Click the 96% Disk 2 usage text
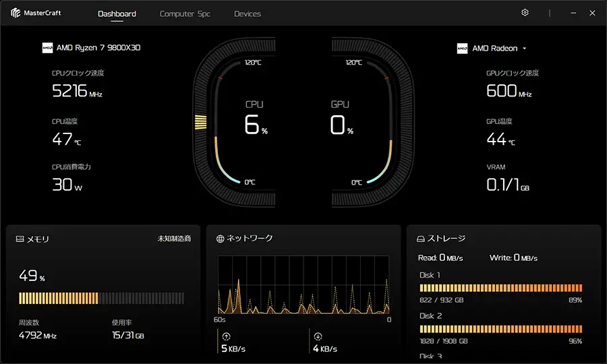This screenshot has height=364, width=607. pyautogui.click(x=575, y=341)
